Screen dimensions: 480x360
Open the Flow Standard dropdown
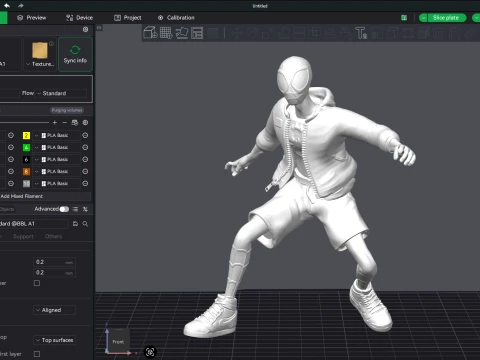62,93
